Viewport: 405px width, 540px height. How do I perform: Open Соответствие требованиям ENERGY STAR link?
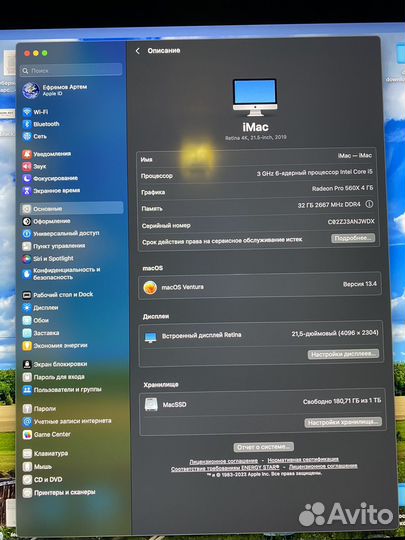[225, 468]
